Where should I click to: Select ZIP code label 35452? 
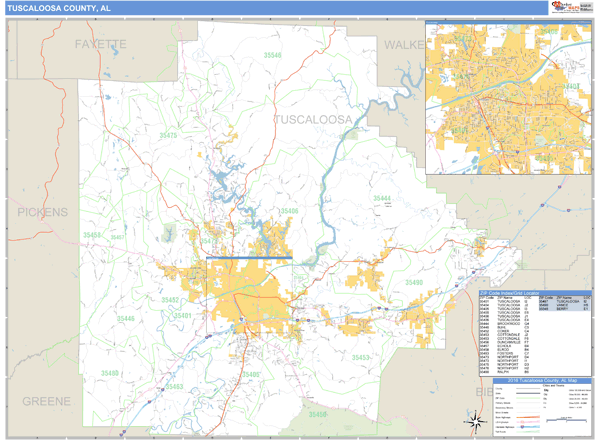pos(170,300)
